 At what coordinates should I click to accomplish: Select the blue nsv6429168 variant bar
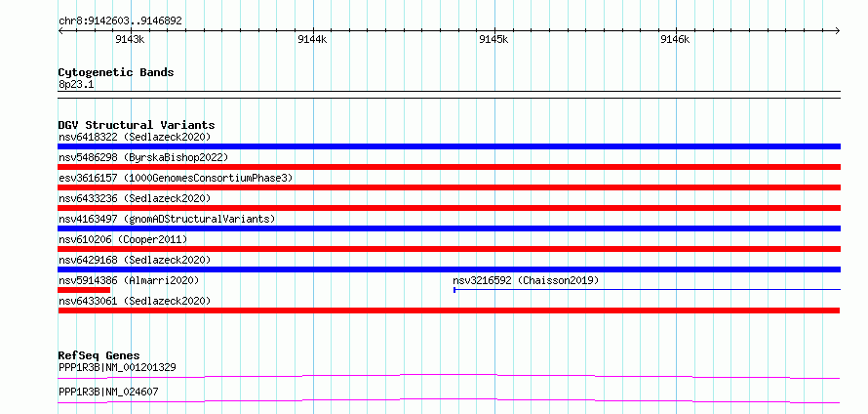(x=450, y=269)
